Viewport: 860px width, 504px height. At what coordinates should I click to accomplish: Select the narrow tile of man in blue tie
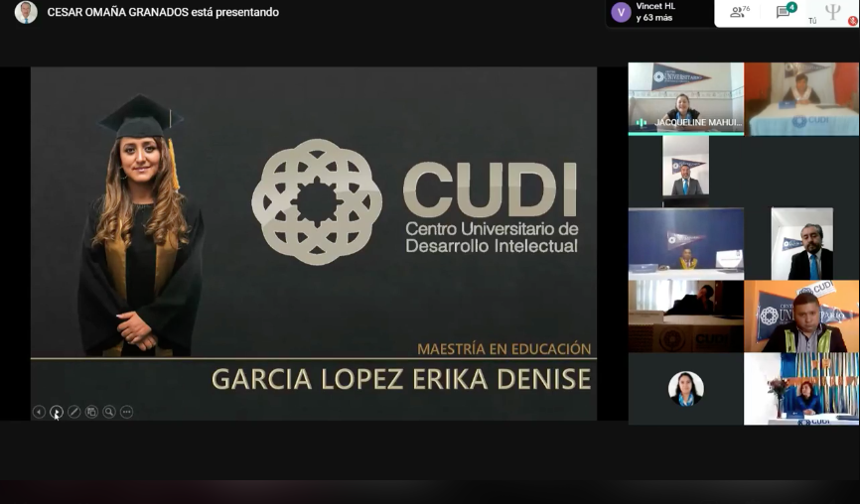[x=685, y=172]
